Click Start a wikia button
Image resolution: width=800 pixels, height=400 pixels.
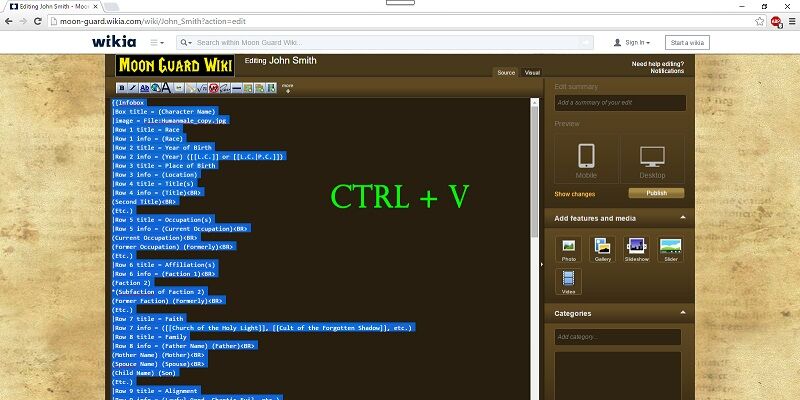point(687,43)
